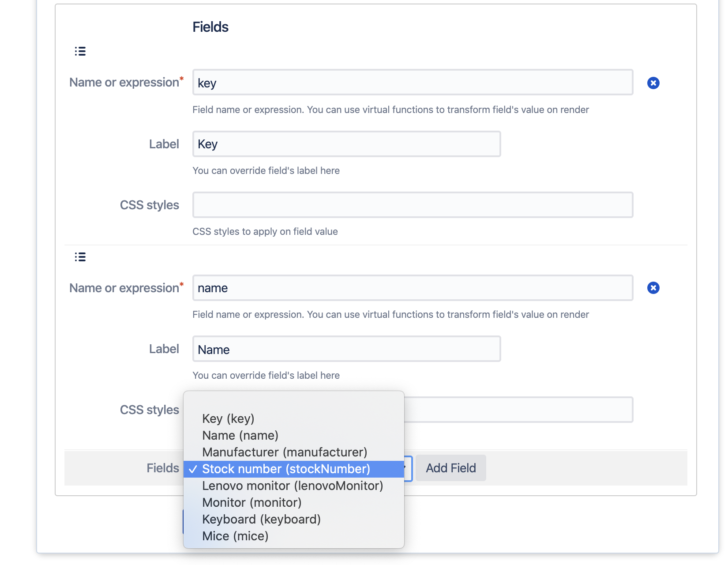
Task: Choose 'Manufacturer (manufacturer)' option
Action: pyautogui.click(x=294, y=452)
